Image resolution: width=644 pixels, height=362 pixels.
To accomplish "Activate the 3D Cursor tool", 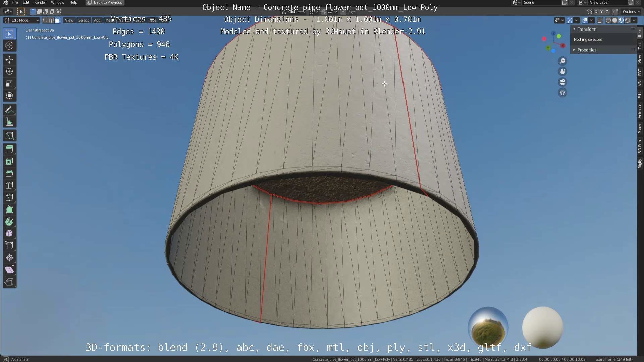I will [x=9, y=46].
